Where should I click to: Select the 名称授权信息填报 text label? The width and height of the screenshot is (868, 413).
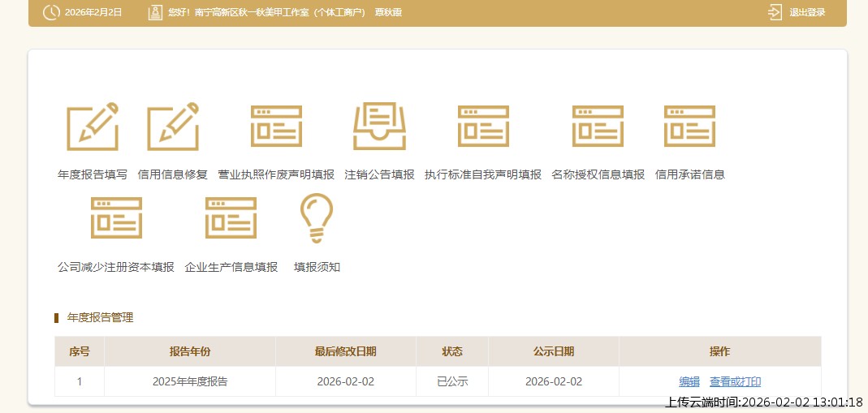(598, 174)
